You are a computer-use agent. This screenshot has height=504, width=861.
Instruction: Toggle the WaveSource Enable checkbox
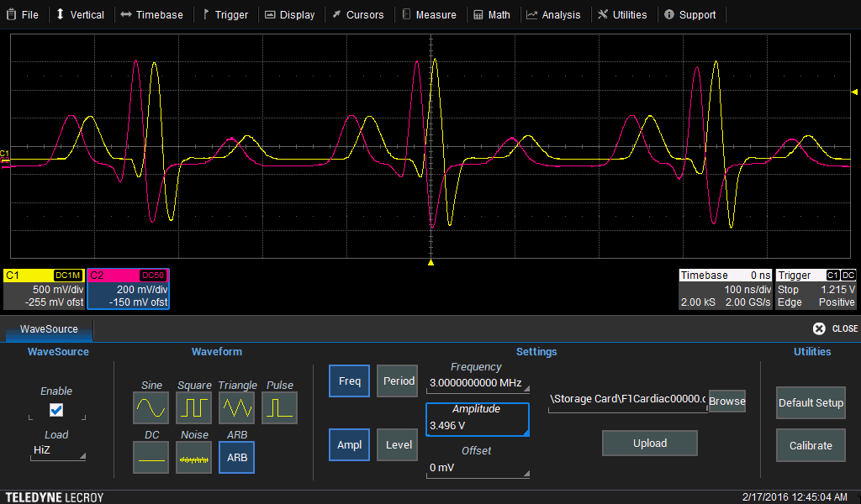(56, 411)
